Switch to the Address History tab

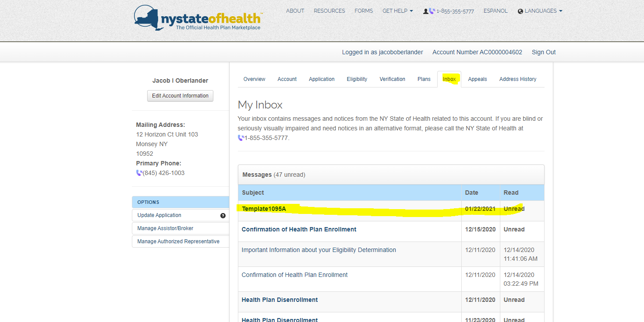pos(518,79)
